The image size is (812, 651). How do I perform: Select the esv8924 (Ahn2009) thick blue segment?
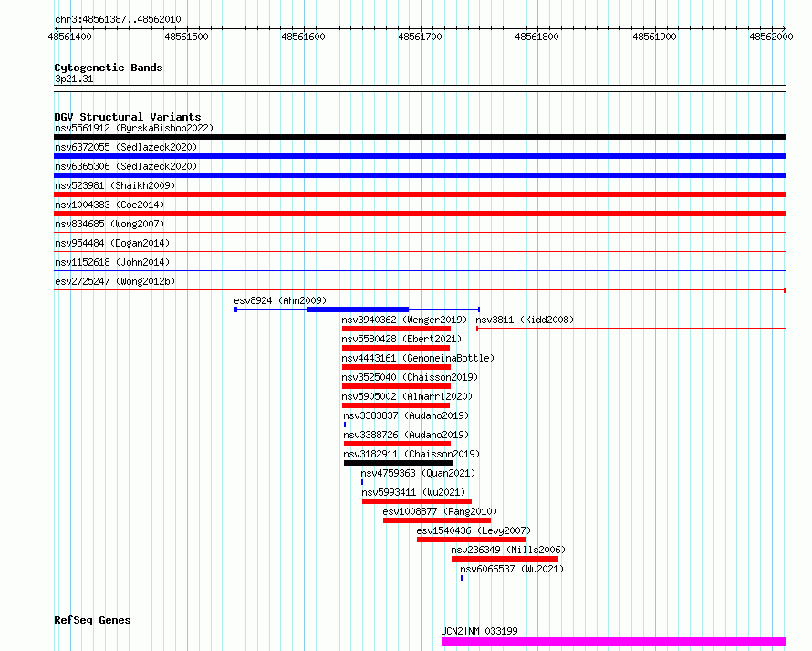[357, 310]
